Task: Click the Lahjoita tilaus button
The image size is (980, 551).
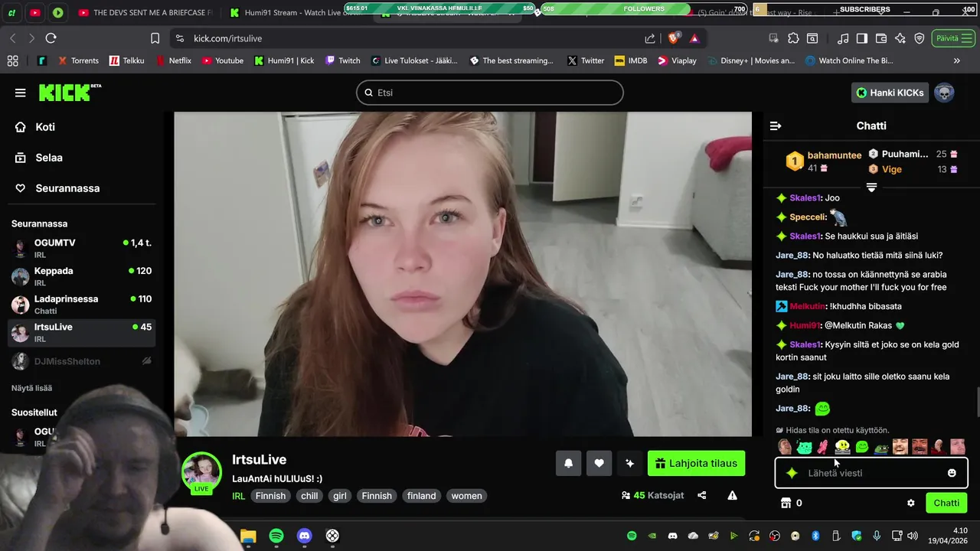Action: click(x=696, y=463)
